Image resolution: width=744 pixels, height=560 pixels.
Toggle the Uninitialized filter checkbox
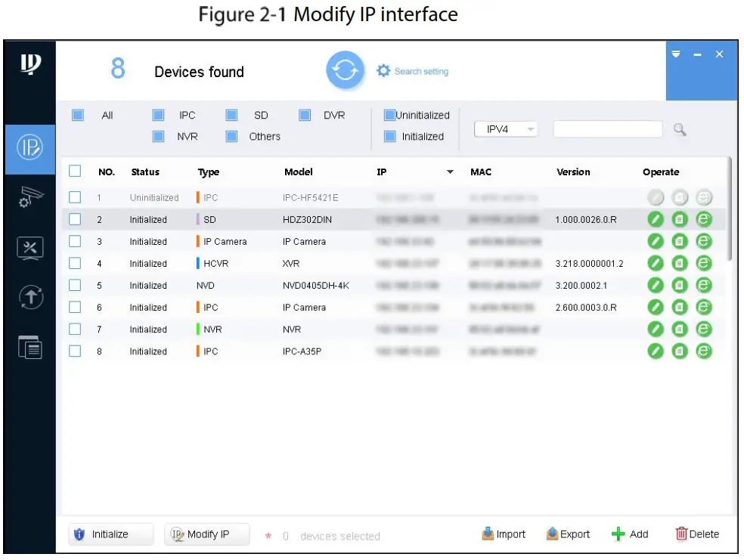pos(389,115)
